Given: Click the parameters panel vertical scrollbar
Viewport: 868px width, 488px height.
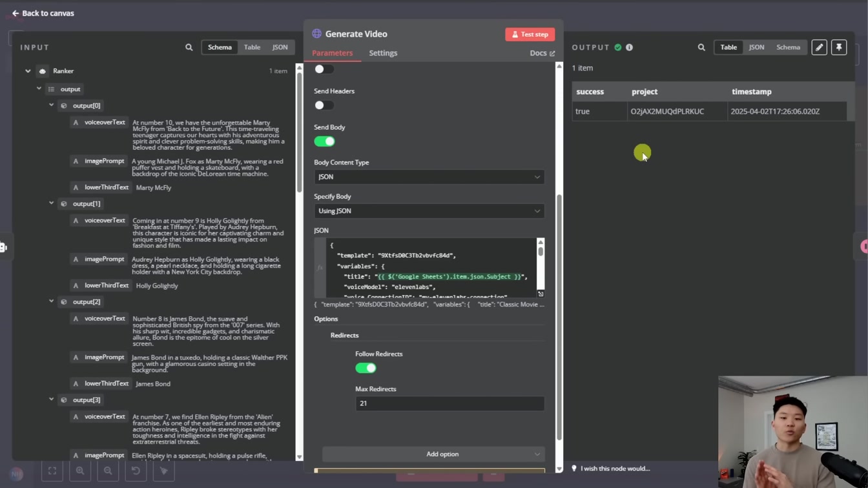Looking at the screenshot, I should 559,318.
